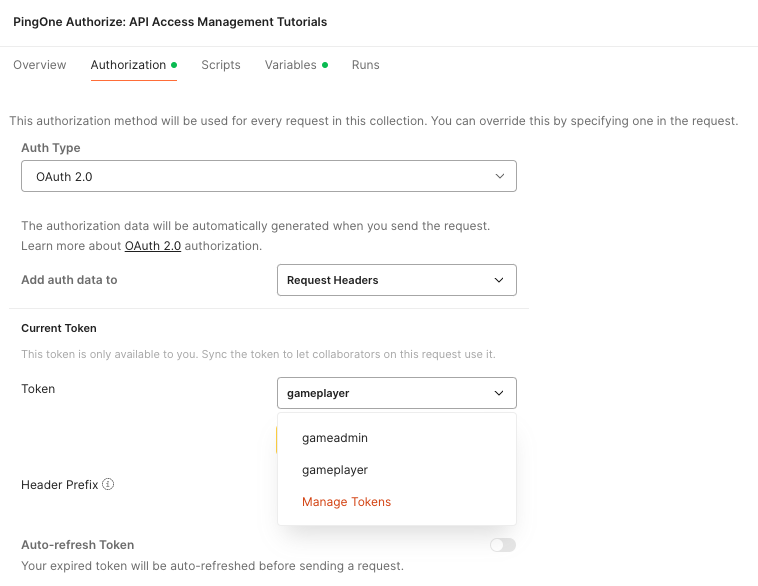Select the Authorization tab
This screenshot has height=586, width=758.
pos(128,65)
